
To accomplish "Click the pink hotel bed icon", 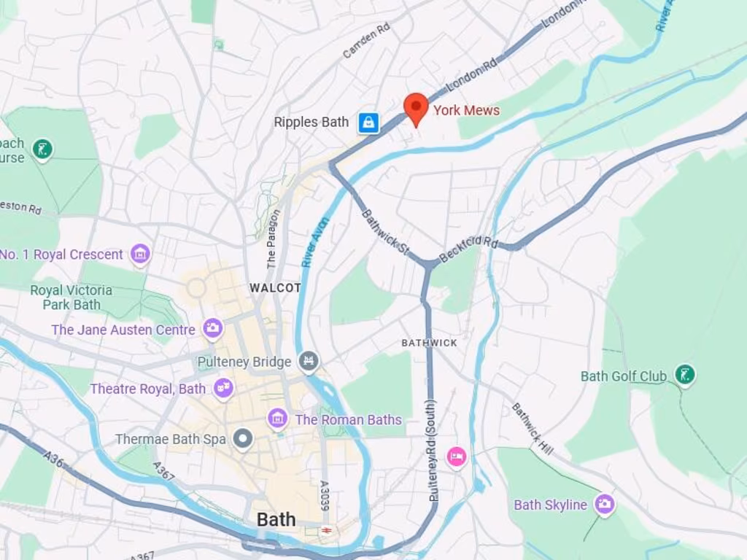I will (457, 457).
